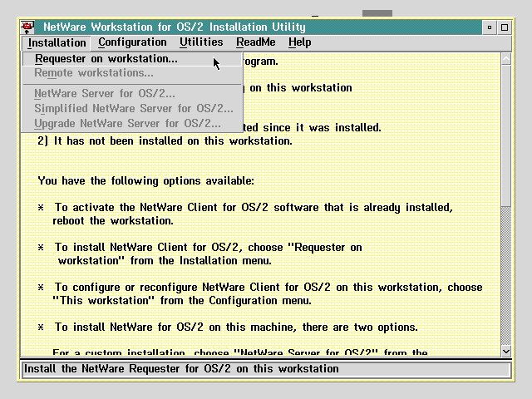Click the vertical scrollbar thumb

506,135
